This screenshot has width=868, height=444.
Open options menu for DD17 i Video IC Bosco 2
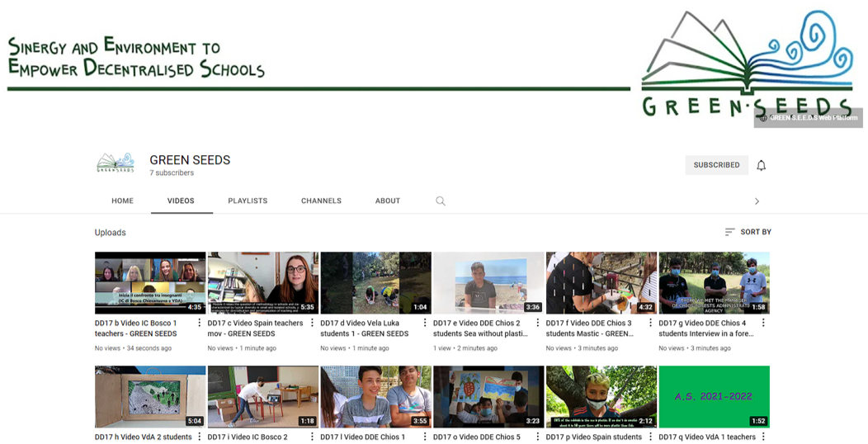[312, 437]
